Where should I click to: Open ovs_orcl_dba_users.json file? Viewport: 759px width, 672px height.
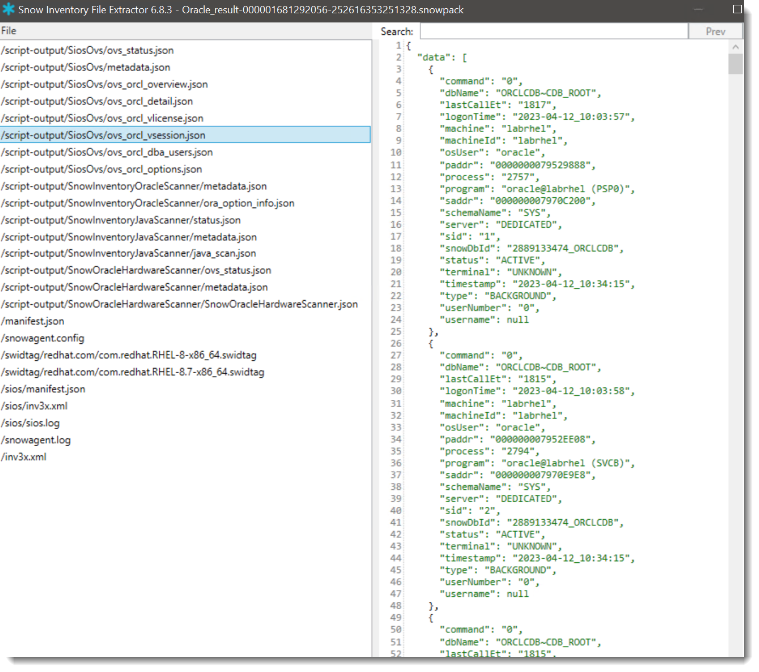click(x=107, y=152)
